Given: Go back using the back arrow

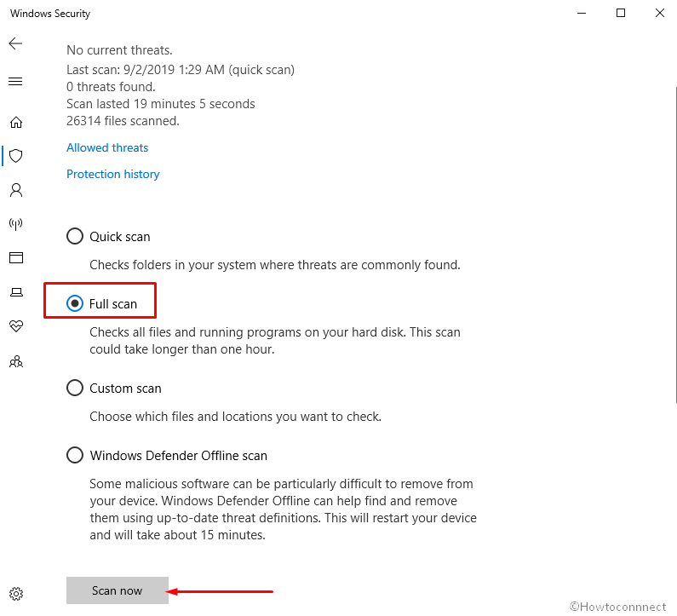Looking at the screenshot, I should coord(15,43).
